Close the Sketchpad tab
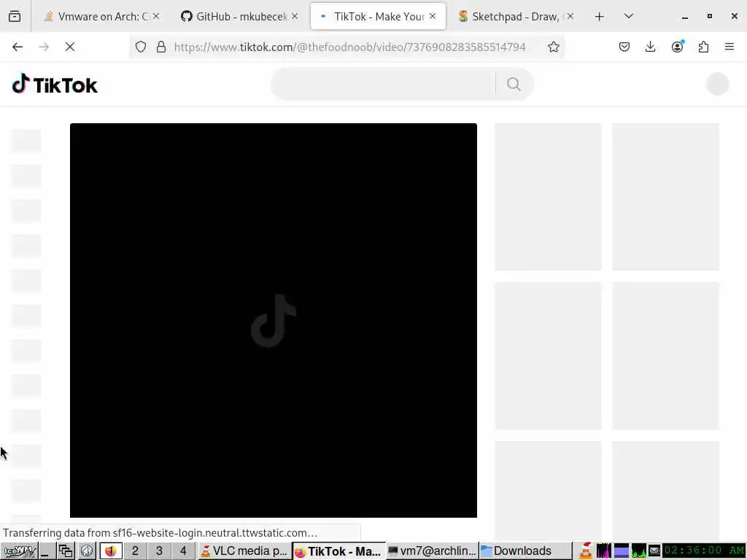The width and height of the screenshot is (747, 560). point(570,16)
